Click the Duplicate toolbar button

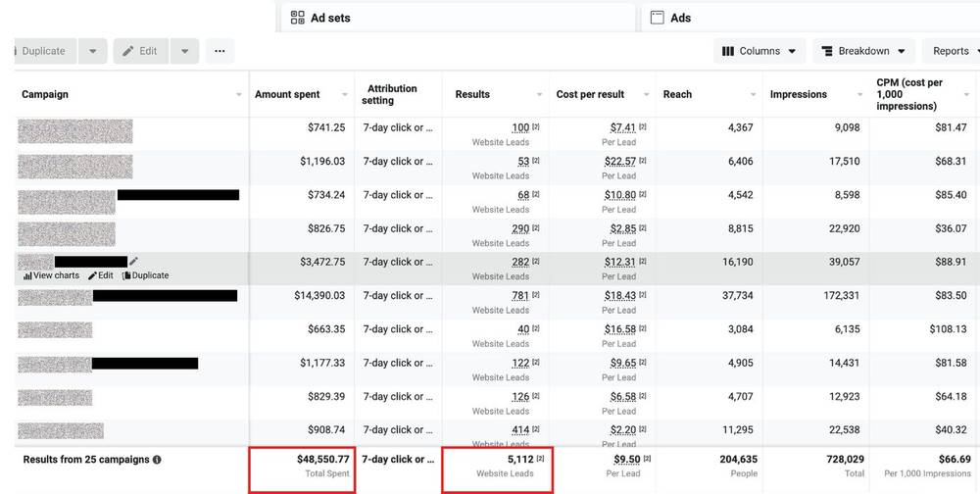(46, 51)
